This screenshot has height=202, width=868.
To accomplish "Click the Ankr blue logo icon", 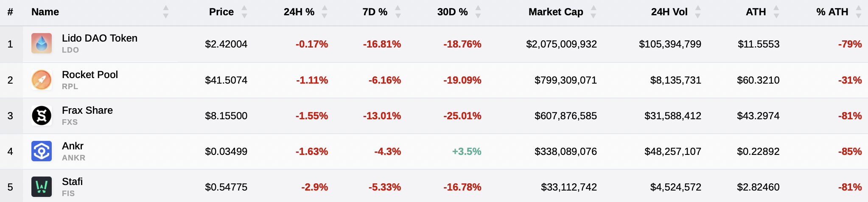I will [x=42, y=151].
